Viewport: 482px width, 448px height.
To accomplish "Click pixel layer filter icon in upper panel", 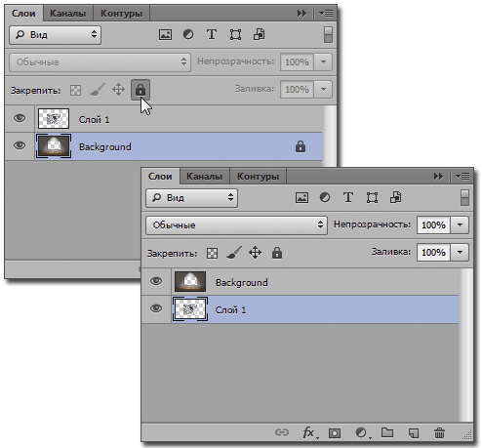I will (x=165, y=34).
